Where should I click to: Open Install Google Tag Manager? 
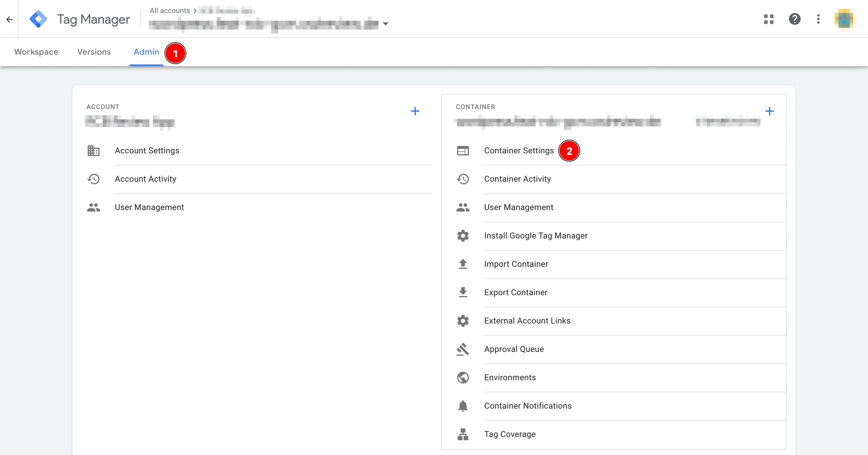tap(536, 236)
